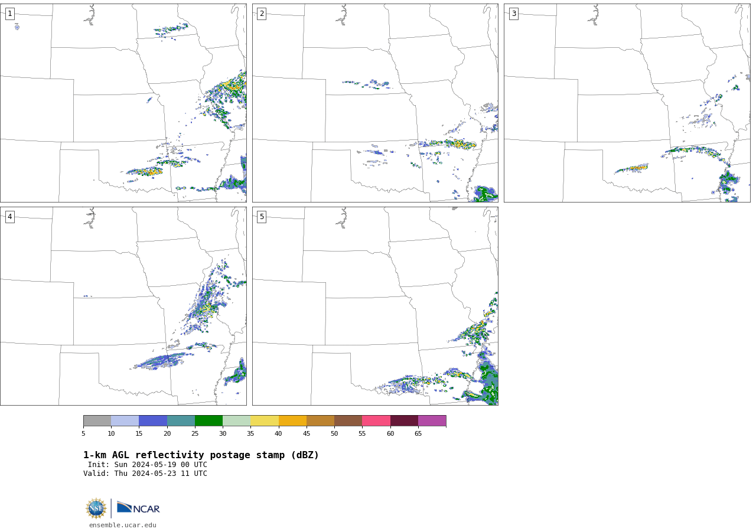Click the gray 5-10 dBZ swatch
The height and width of the screenshot is (532, 756).
pos(97,420)
